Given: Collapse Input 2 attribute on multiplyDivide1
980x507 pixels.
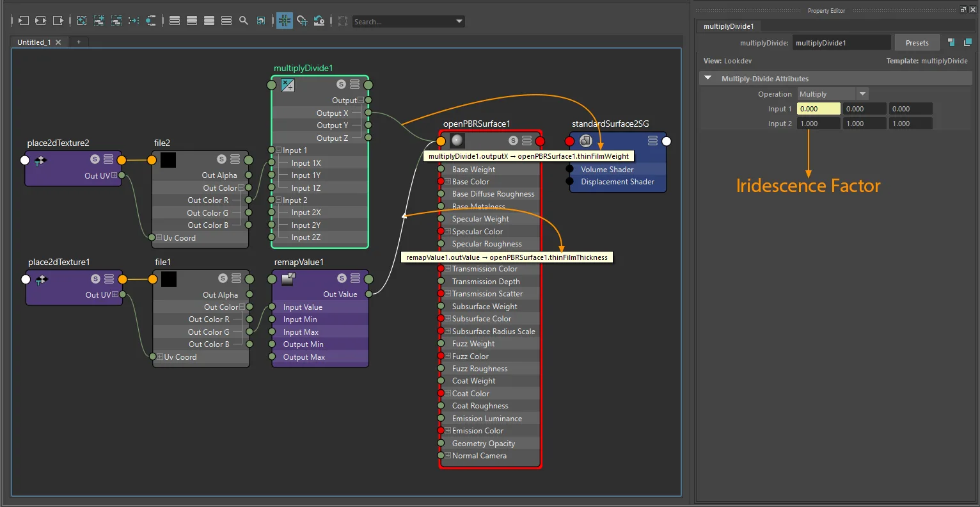Looking at the screenshot, I should tap(279, 200).
